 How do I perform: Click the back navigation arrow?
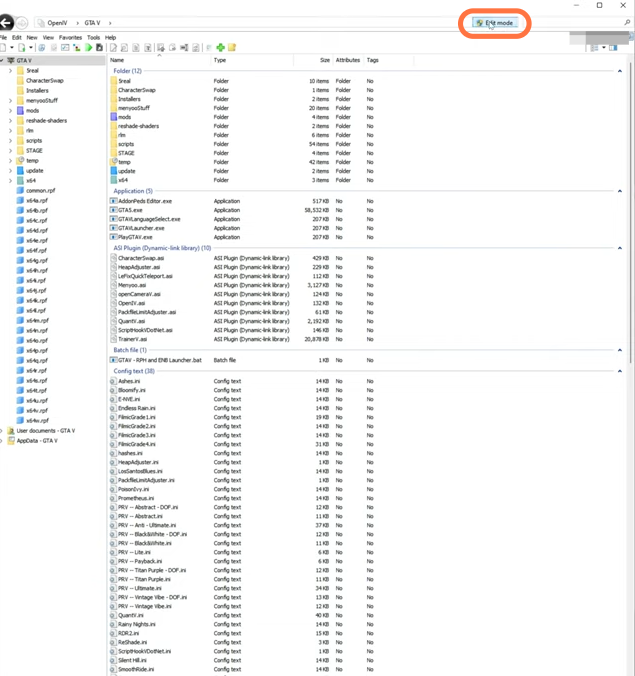[8, 22]
